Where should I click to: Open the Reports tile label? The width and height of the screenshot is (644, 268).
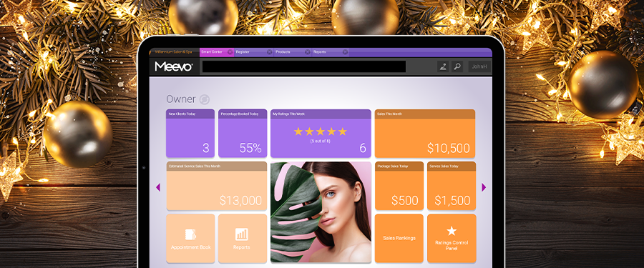pyautogui.click(x=242, y=247)
